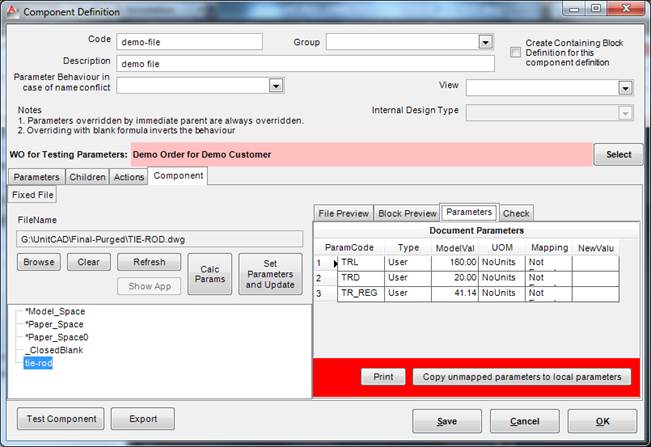This screenshot has width=651, height=447.
Task: Go to the Check tab
Action: 516,213
